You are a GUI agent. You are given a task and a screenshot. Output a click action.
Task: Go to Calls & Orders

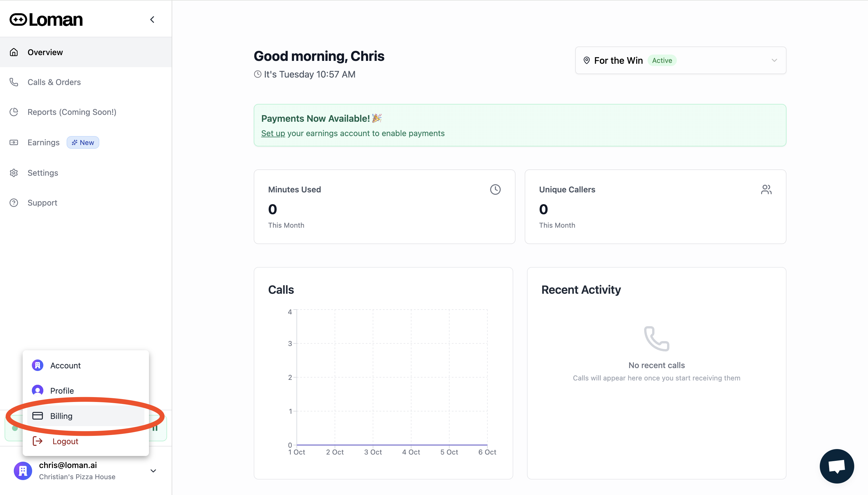coord(54,82)
